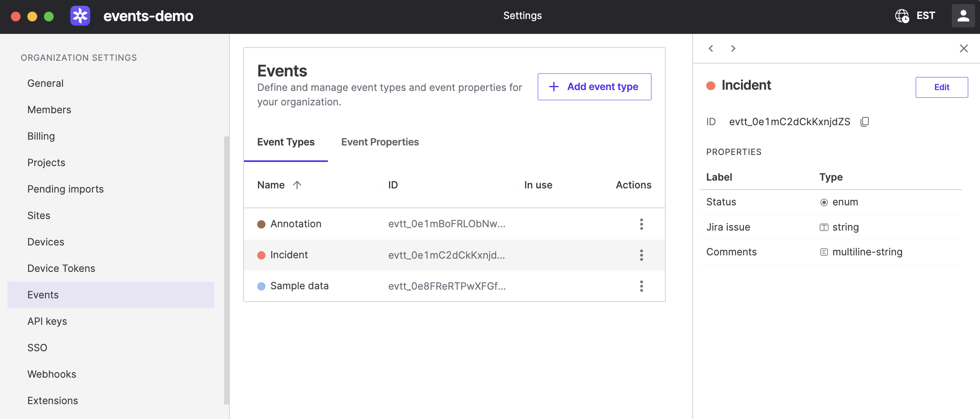
Task: Open the user account profile icon
Action: (963, 16)
